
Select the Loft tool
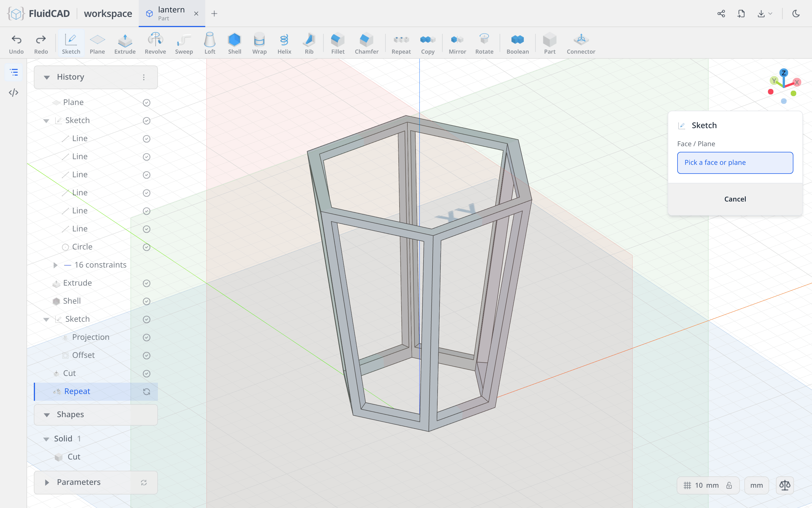pyautogui.click(x=210, y=44)
